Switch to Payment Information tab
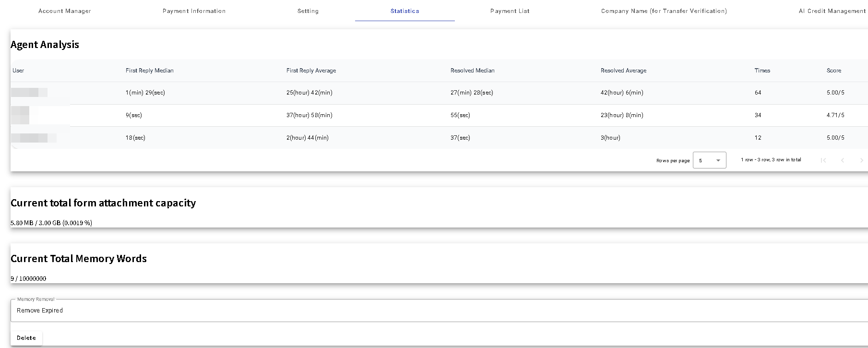 click(x=194, y=11)
